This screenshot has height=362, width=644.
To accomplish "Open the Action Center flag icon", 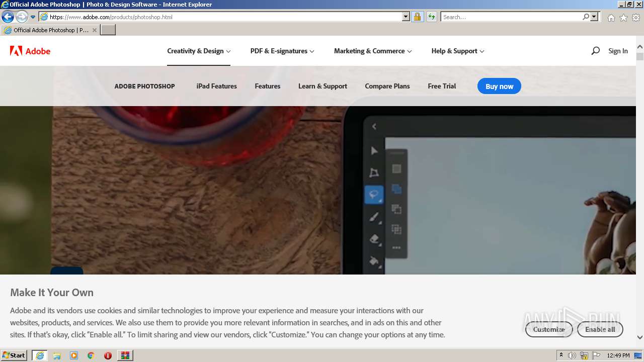I will coord(596,355).
